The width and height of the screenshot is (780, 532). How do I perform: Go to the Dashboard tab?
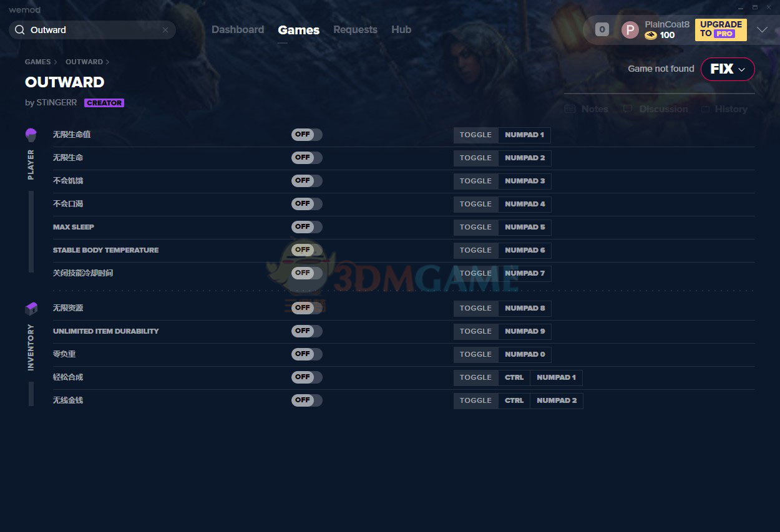(x=238, y=30)
